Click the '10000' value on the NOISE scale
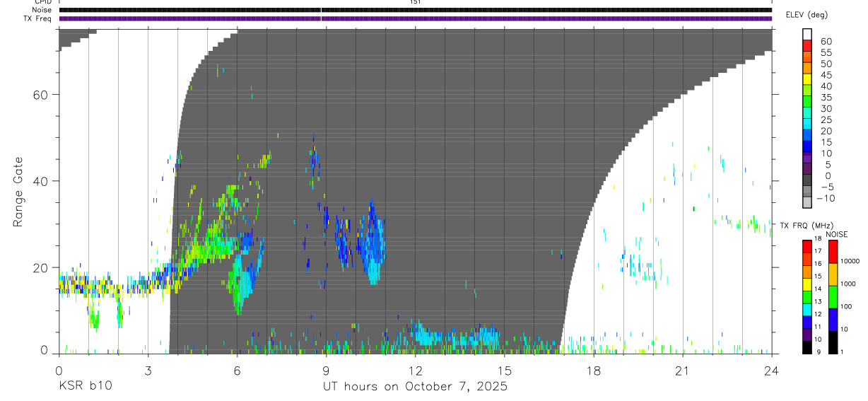Screen dimensions: 868x401 pos(850,262)
